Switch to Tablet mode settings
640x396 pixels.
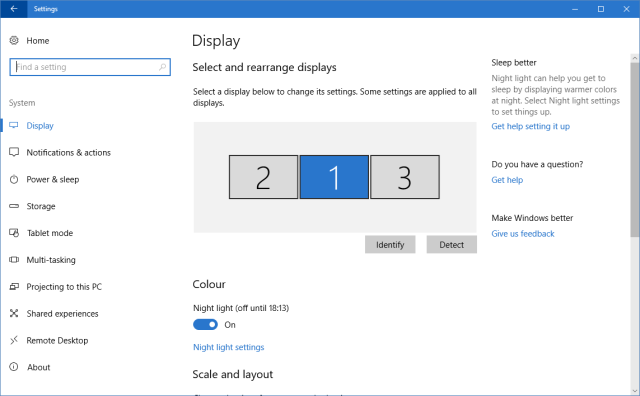[x=50, y=233]
